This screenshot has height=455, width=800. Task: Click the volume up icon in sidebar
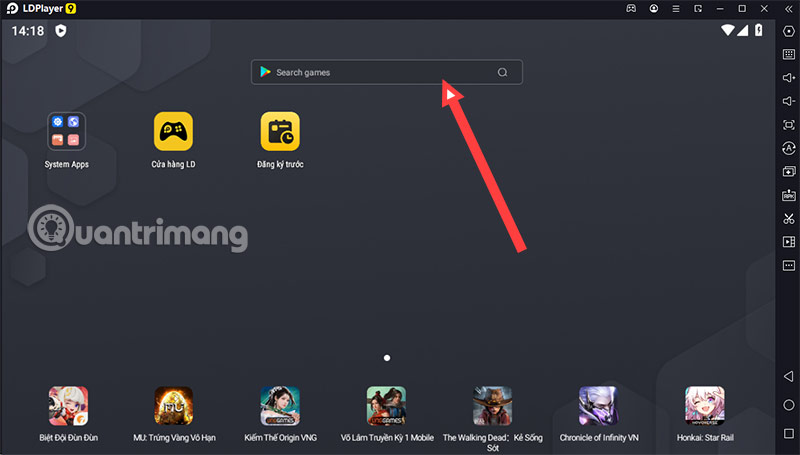(x=789, y=78)
